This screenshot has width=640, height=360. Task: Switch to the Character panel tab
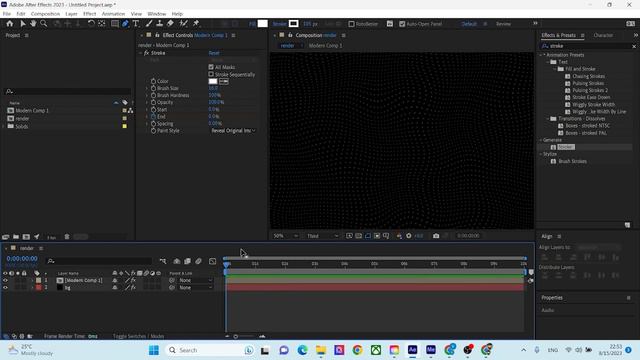603,36
